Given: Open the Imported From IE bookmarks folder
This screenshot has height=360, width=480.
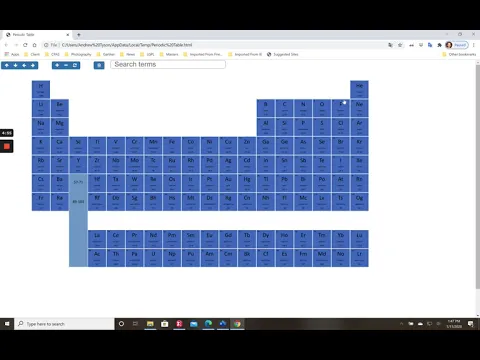Looking at the screenshot, I should [245, 54].
